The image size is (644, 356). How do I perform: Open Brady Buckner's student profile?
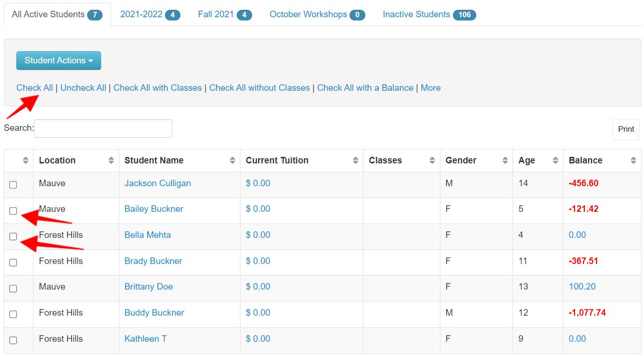[x=153, y=261]
